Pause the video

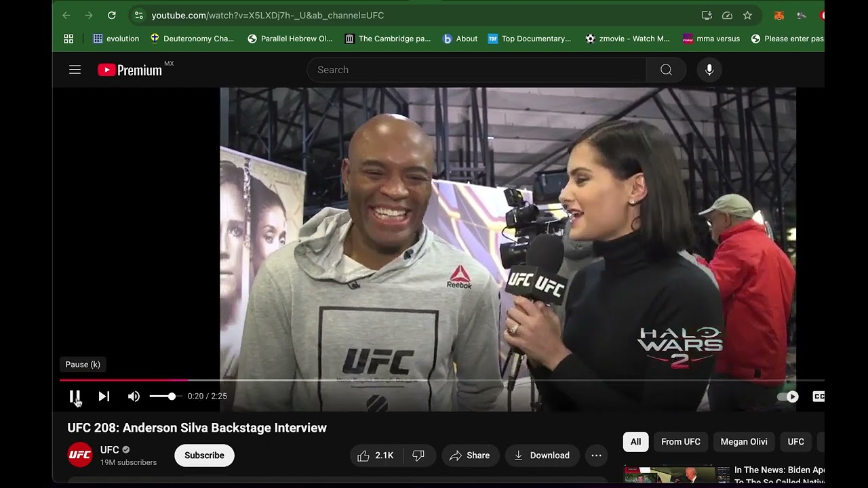75,396
